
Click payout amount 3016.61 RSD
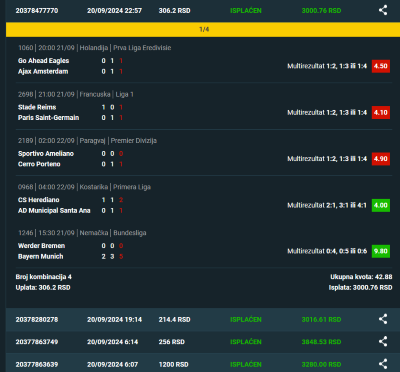tap(321, 319)
